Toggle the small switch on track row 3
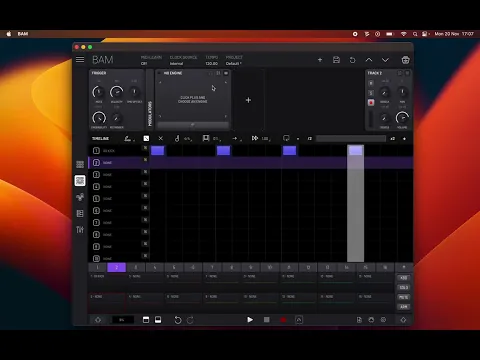The image size is (480, 360). [x=145, y=172]
